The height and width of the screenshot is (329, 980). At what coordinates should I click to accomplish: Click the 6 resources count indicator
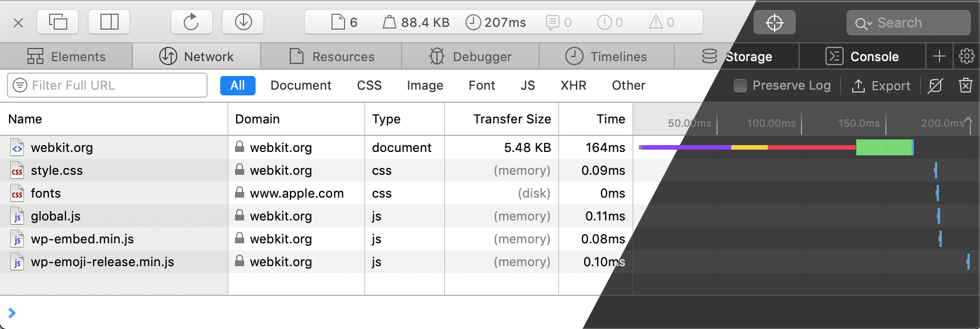[345, 22]
